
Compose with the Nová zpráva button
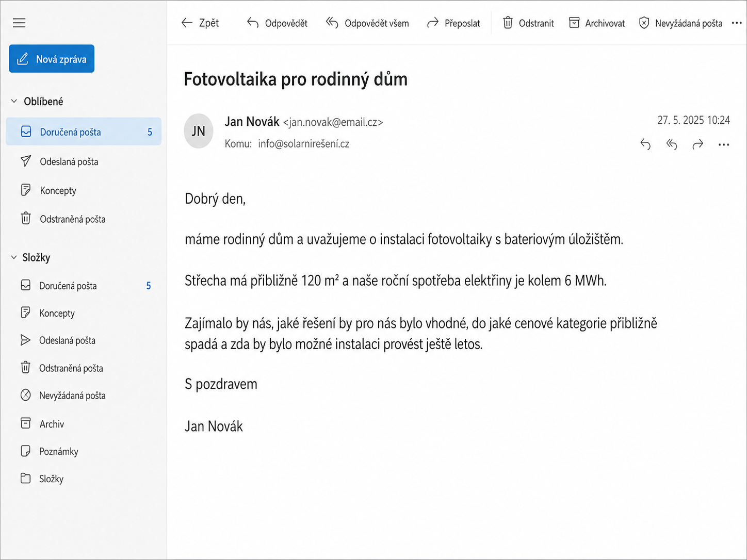52,59
